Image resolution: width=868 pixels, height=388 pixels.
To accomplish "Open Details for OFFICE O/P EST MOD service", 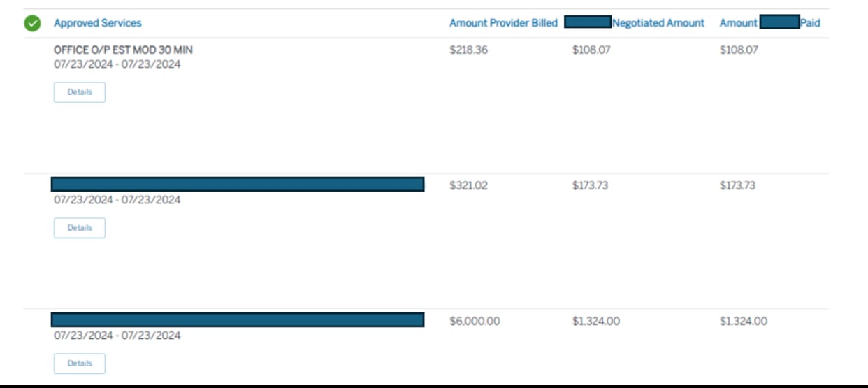I will click(x=80, y=92).
